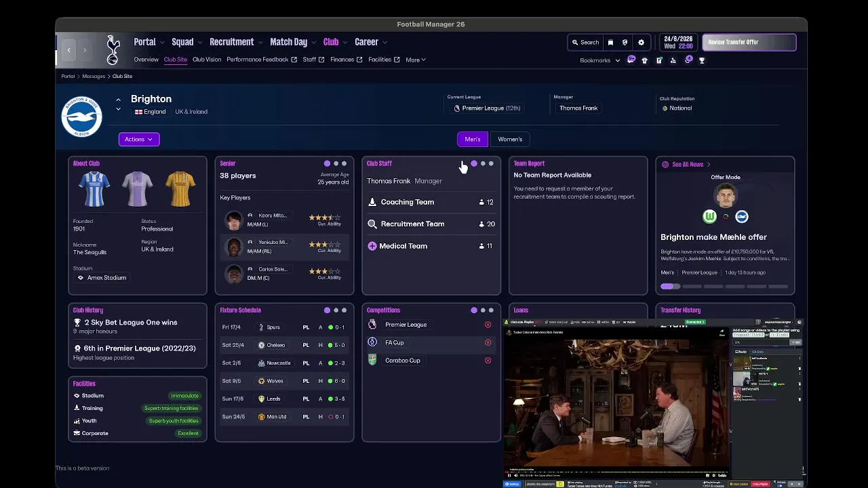Image resolution: width=868 pixels, height=488 pixels.
Task: Open the scouting shortcut icon
Action: pyautogui.click(x=673, y=60)
